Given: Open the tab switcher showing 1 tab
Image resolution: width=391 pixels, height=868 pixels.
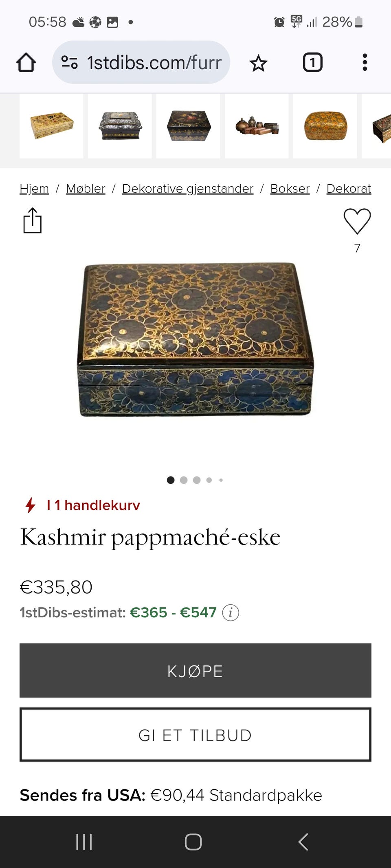Looking at the screenshot, I should tap(312, 63).
